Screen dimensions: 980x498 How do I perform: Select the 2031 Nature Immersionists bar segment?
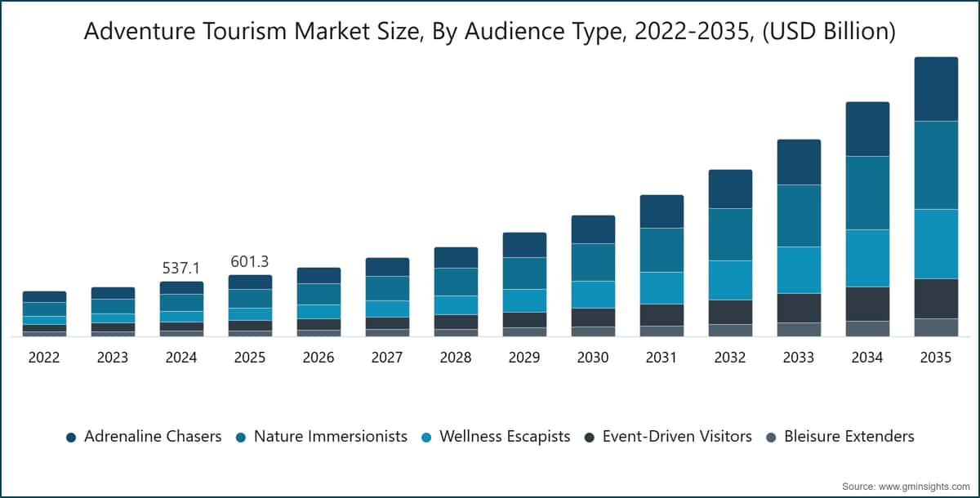(x=661, y=251)
